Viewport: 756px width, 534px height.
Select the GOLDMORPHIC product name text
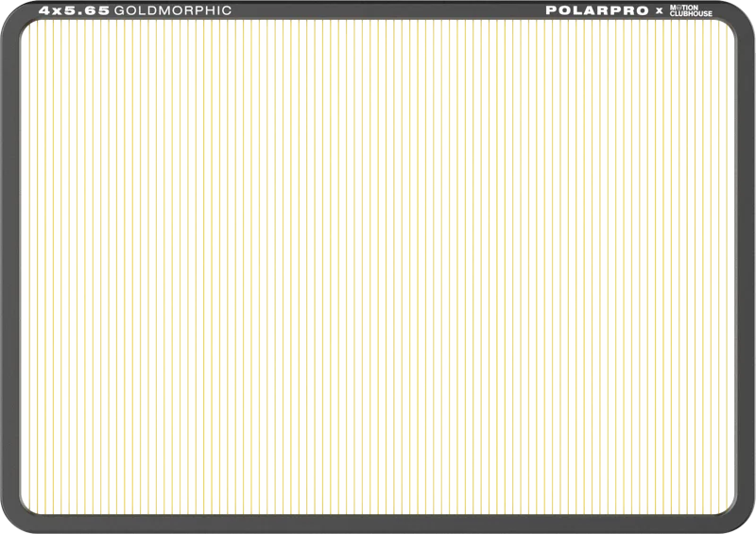click(x=173, y=10)
